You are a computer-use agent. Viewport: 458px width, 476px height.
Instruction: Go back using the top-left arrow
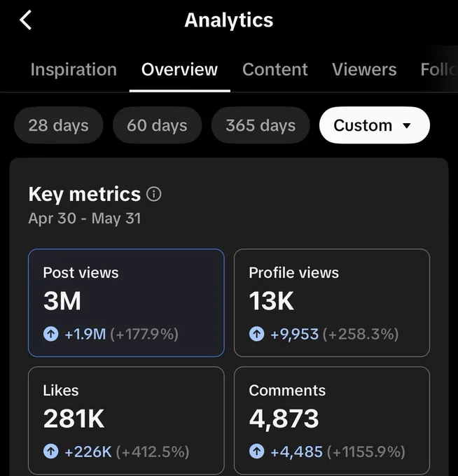(x=25, y=20)
